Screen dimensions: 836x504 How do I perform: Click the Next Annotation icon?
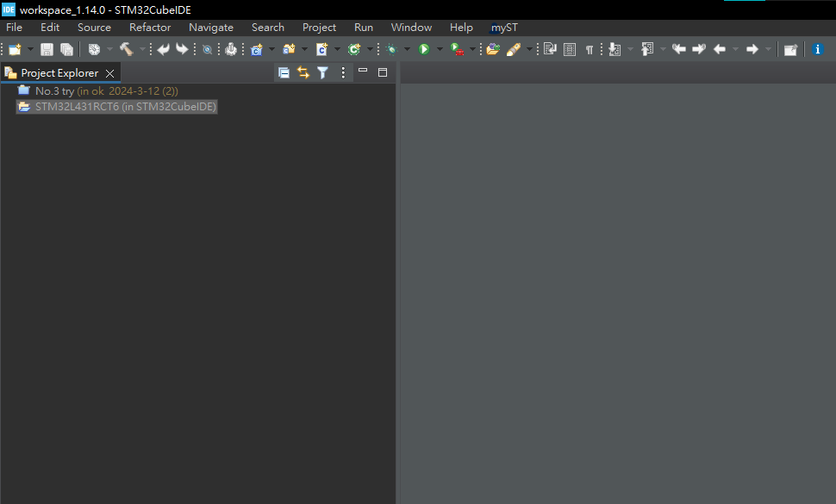(x=615, y=50)
